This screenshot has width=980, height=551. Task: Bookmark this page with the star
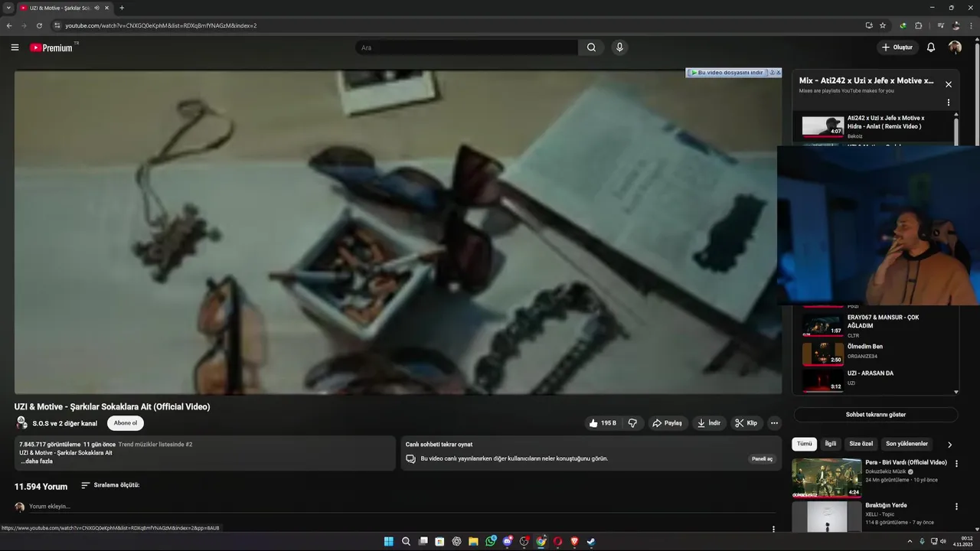(x=883, y=25)
